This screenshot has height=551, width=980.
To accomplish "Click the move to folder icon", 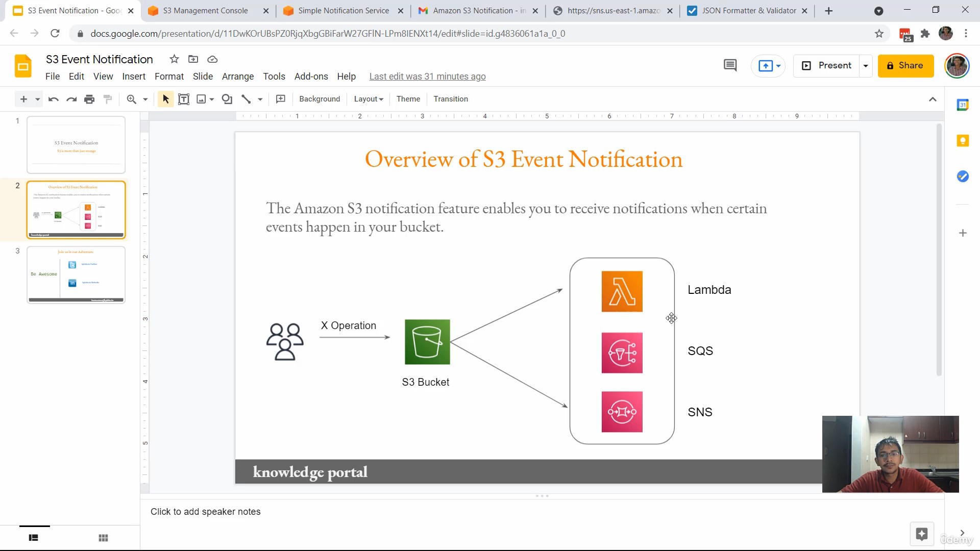I will [x=193, y=59].
